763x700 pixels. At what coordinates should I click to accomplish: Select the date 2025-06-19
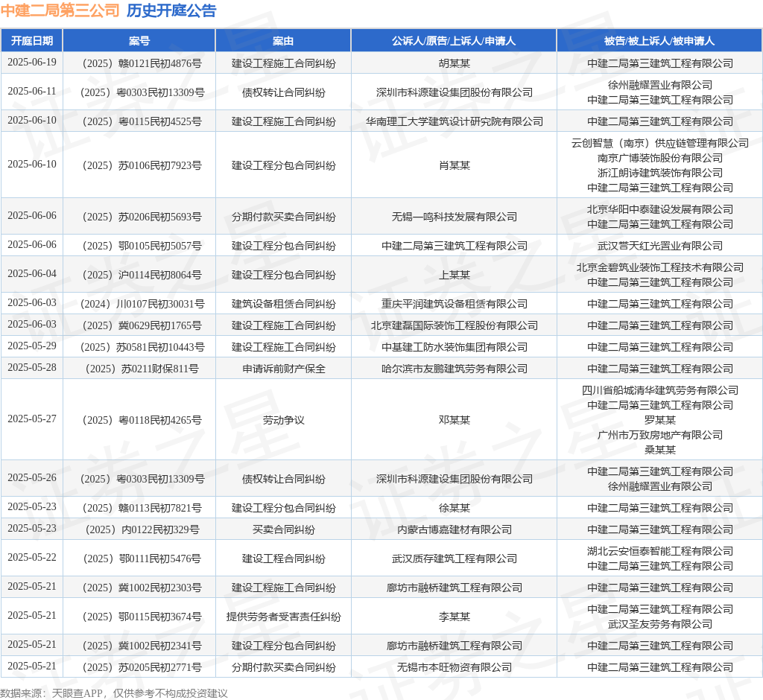click(32, 63)
